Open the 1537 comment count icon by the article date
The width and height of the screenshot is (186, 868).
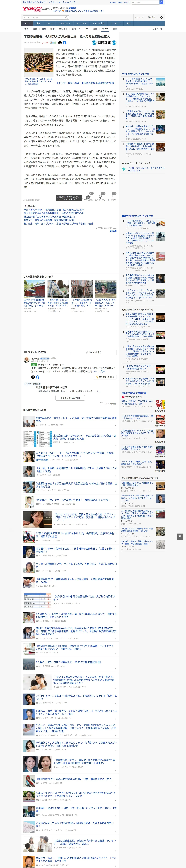[46, 43]
